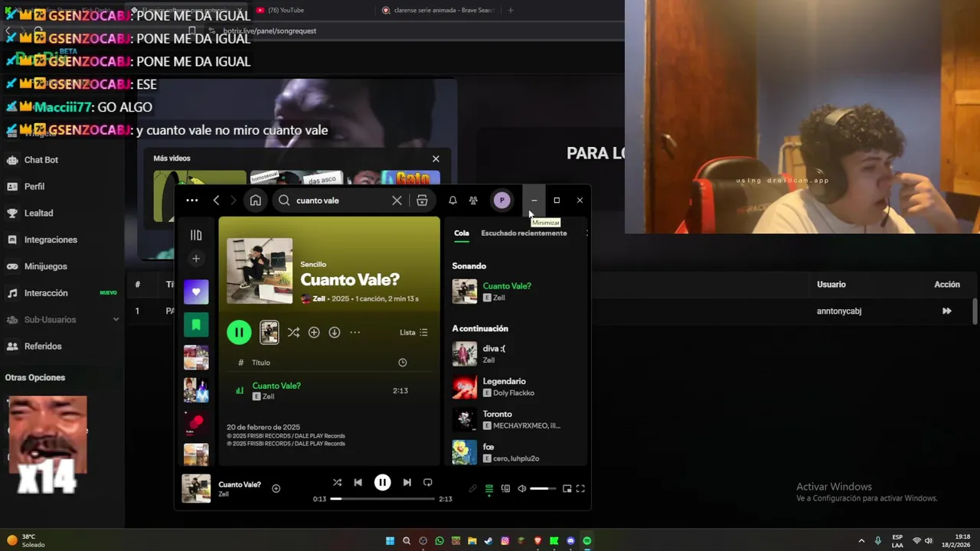
Task: Show hidden system tray icons
Action: click(861, 541)
